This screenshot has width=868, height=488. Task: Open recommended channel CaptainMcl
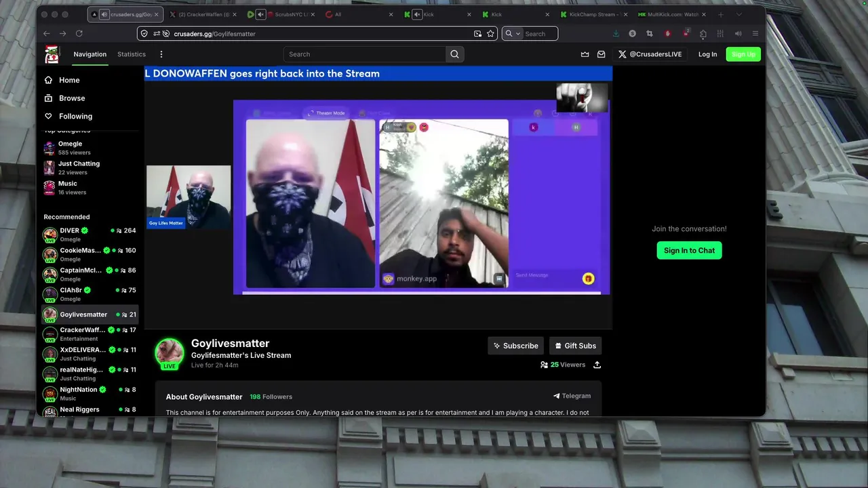(x=91, y=274)
